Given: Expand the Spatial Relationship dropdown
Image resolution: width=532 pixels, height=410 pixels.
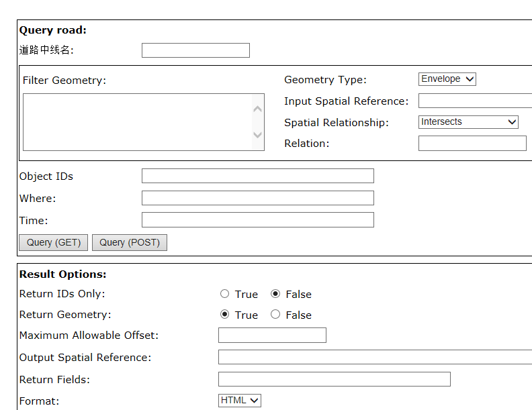Looking at the screenshot, I should coord(468,122).
